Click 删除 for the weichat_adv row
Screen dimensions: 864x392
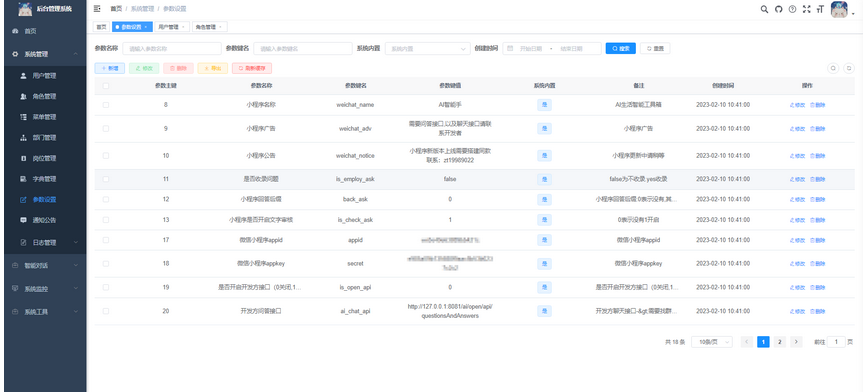coord(817,128)
